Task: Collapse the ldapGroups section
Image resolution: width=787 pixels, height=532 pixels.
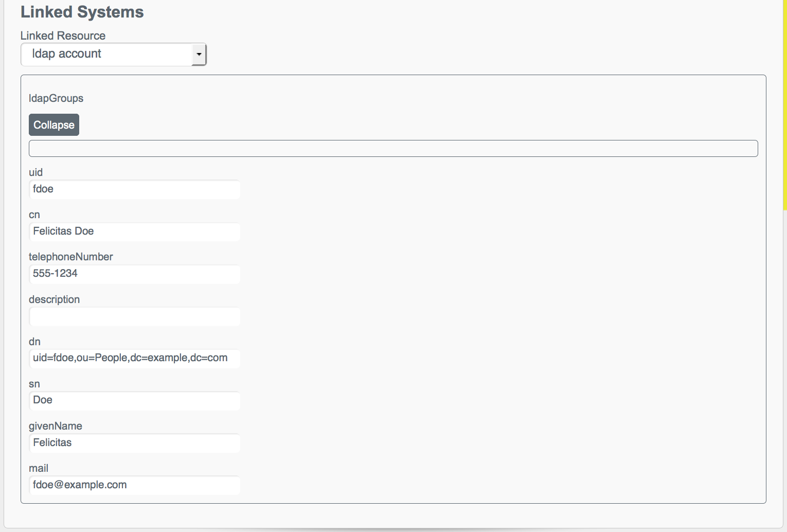Action: point(54,125)
